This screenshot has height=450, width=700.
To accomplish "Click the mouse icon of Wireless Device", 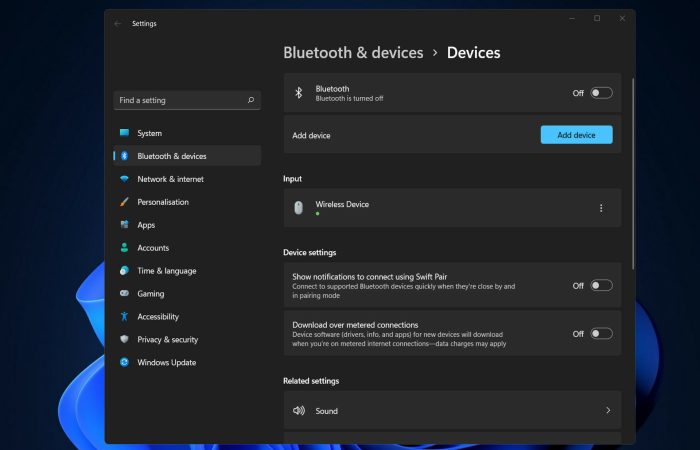I will (x=299, y=208).
